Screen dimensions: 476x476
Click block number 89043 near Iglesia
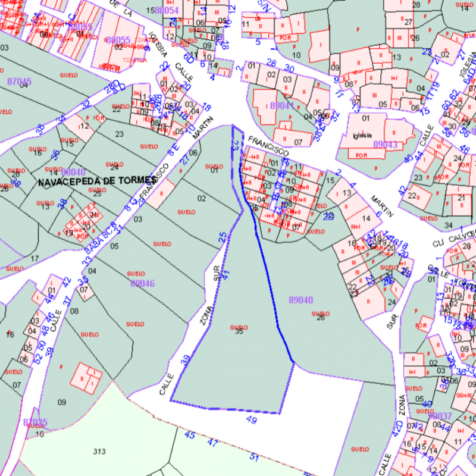pos(385,145)
